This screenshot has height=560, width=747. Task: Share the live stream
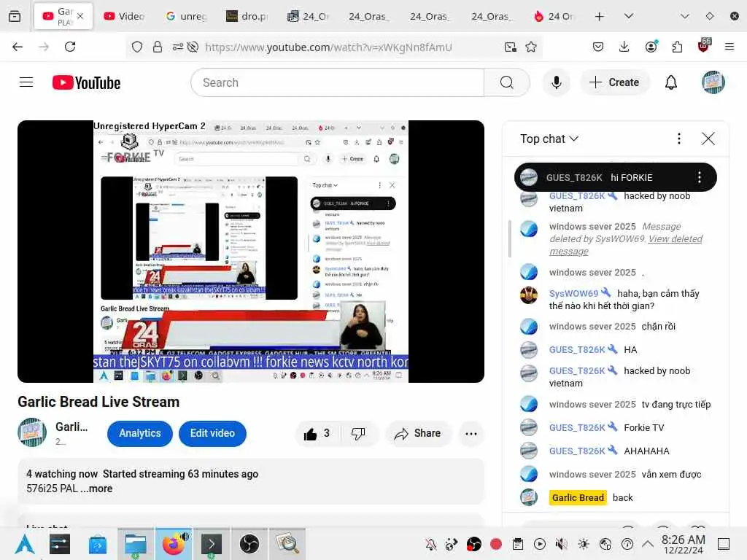(418, 433)
